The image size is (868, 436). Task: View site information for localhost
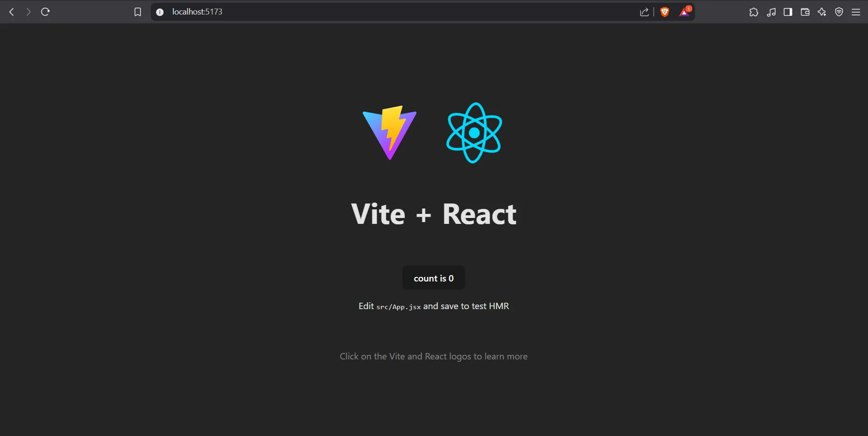click(159, 12)
